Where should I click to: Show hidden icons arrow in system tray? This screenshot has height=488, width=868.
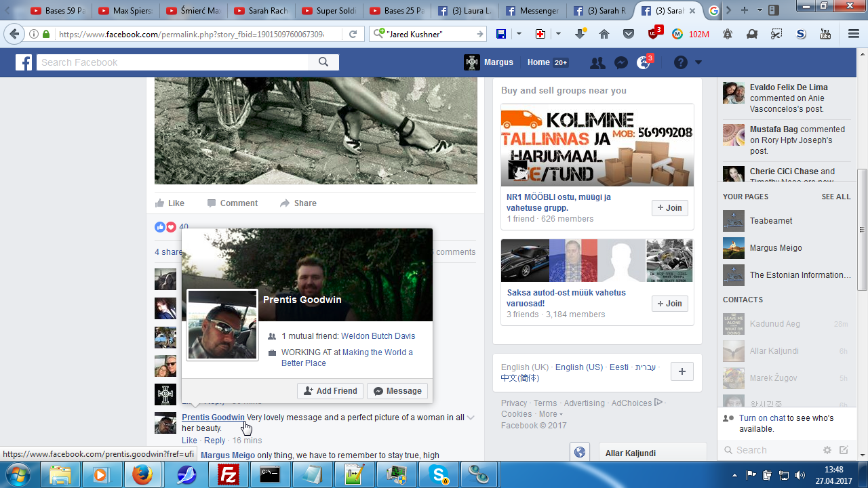coord(735,474)
